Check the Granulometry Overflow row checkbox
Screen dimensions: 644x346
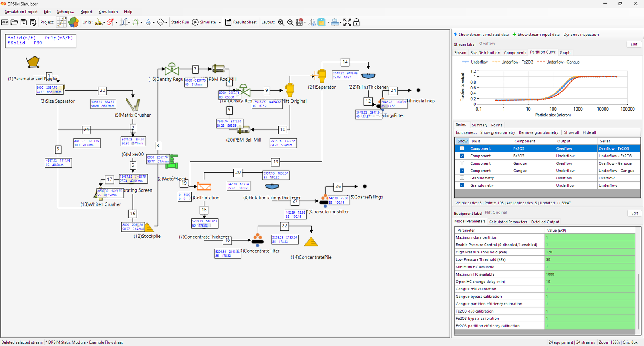tap(462, 178)
